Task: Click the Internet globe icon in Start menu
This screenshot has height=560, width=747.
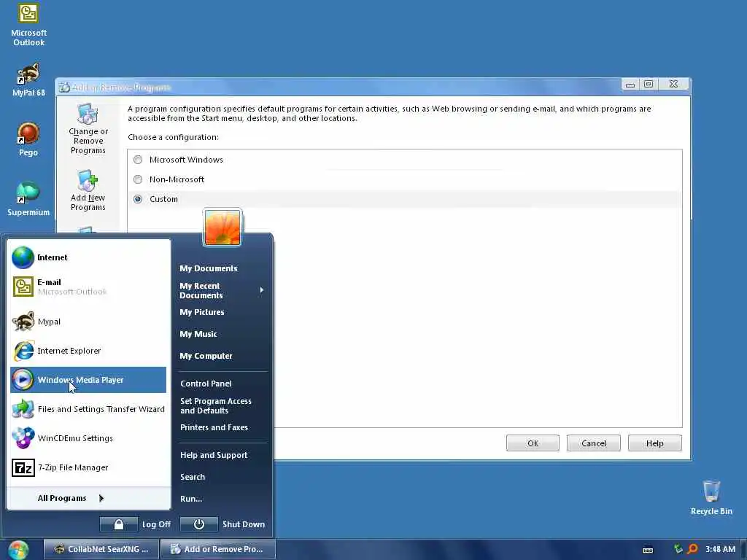Action: coord(23,257)
